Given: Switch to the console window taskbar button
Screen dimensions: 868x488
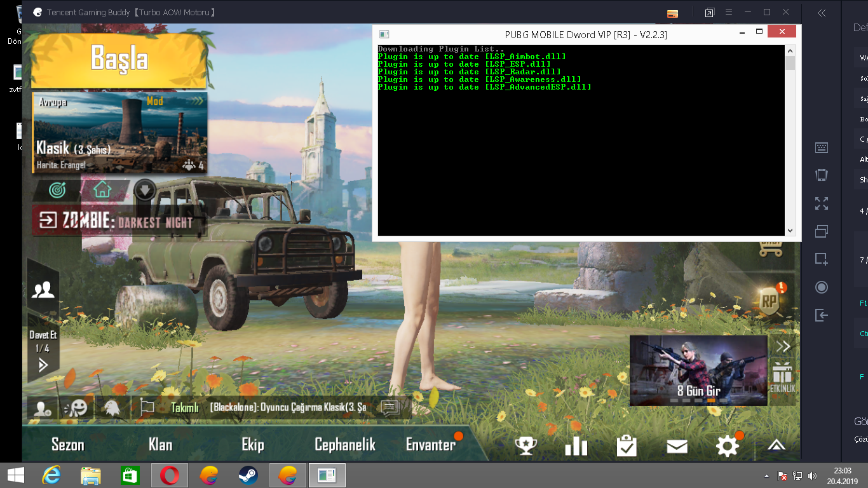Looking at the screenshot, I should [x=327, y=475].
